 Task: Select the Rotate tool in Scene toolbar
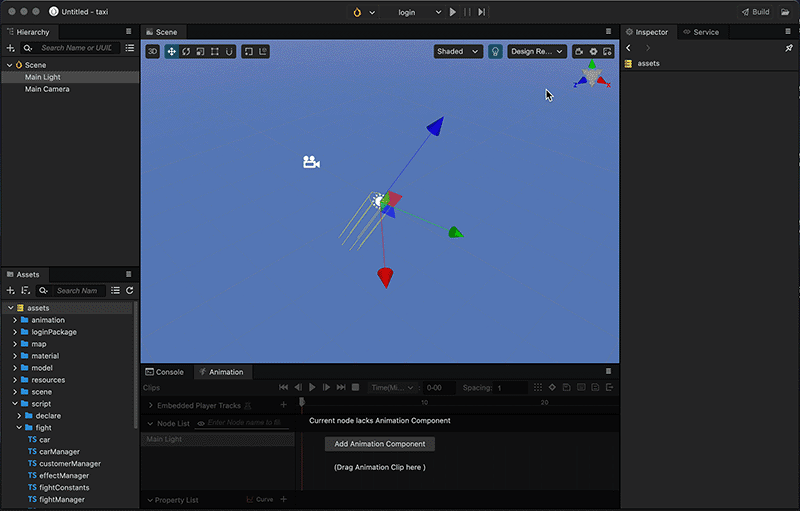pyautogui.click(x=185, y=51)
